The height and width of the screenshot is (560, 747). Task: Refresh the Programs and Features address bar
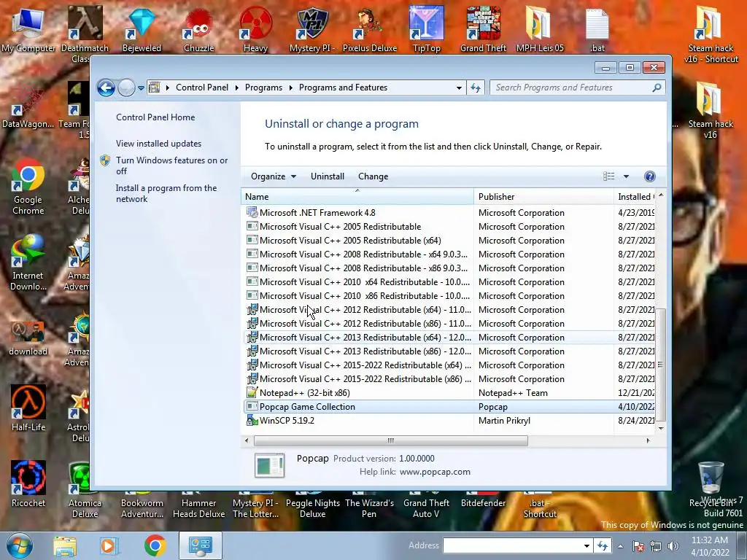coord(476,87)
